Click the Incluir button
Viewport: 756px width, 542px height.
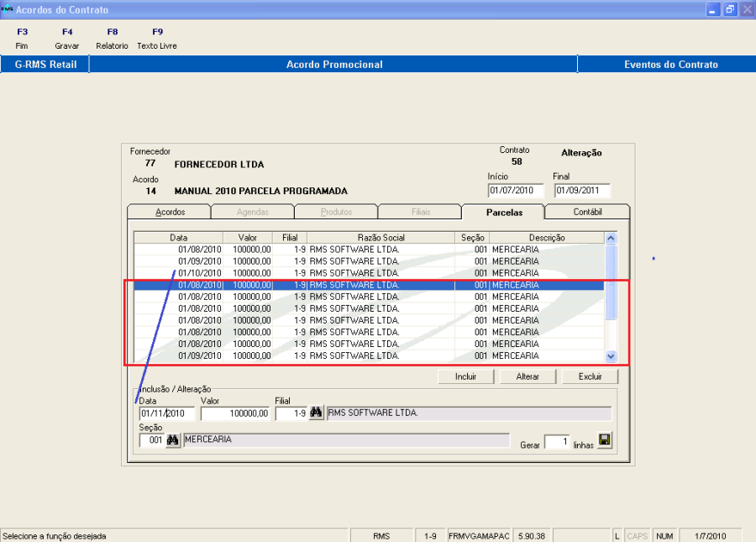point(465,376)
